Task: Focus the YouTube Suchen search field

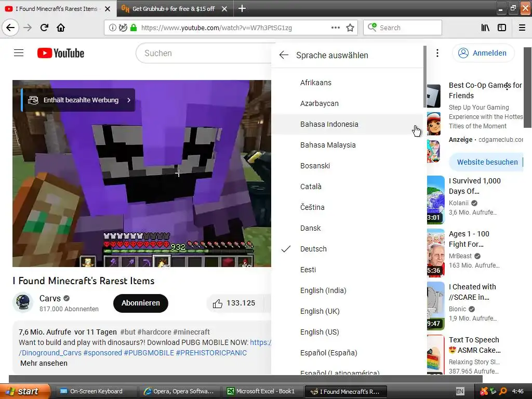Action: pos(204,54)
